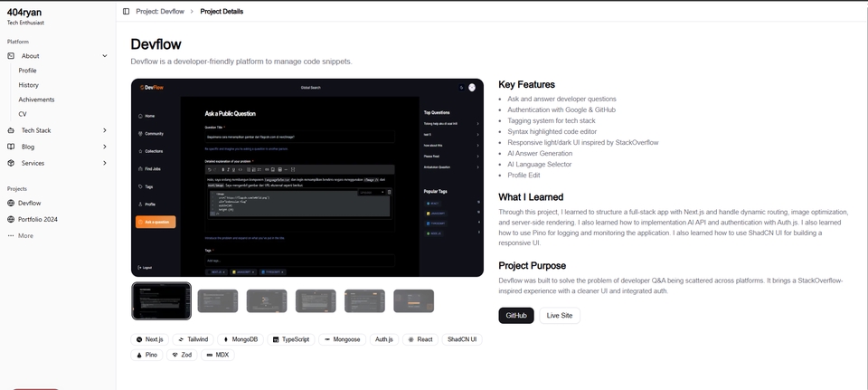Click the Portfolio 2024 globe icon
Image resolution: width=868 pixels, height=390 pixels.
click(11, 219)
